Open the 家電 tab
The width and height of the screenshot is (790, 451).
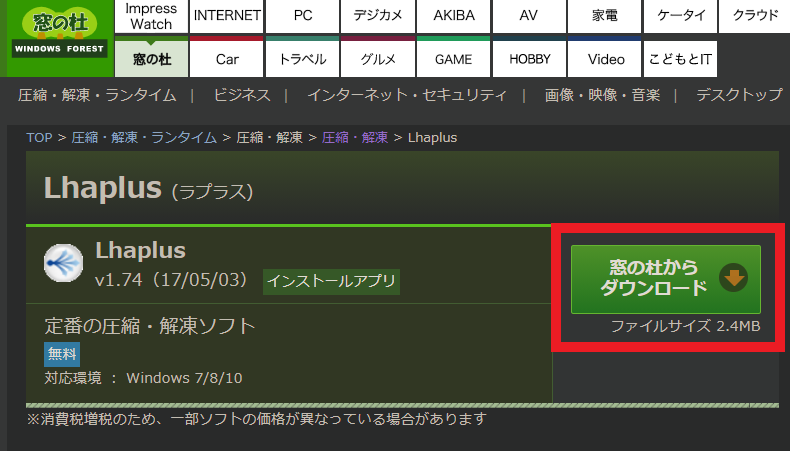click(604, 16)
